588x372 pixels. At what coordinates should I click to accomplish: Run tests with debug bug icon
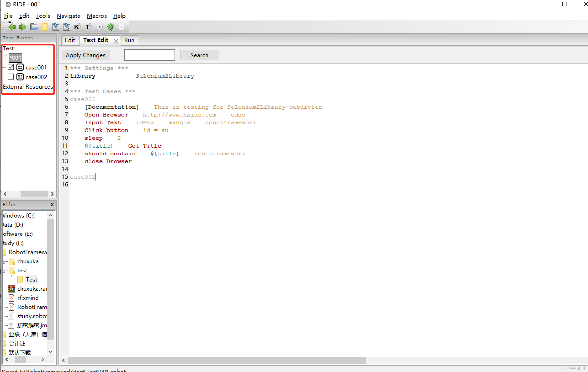click(111, 27)
